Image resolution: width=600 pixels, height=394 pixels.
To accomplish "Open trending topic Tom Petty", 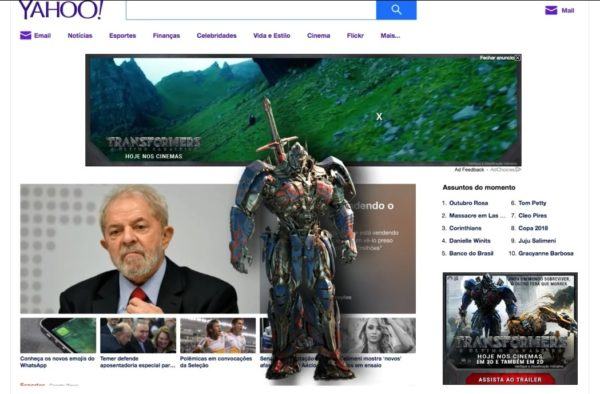I will click(x=532, y=203).
